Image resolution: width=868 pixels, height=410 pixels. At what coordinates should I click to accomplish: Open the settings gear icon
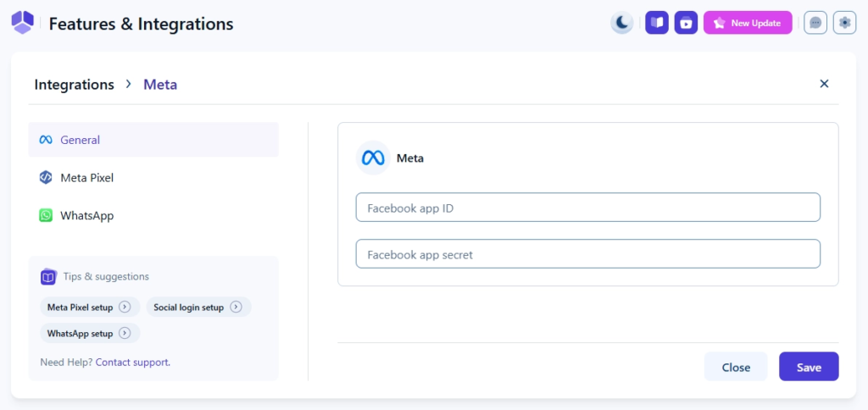pyautogui.click(x=844, y=23)
